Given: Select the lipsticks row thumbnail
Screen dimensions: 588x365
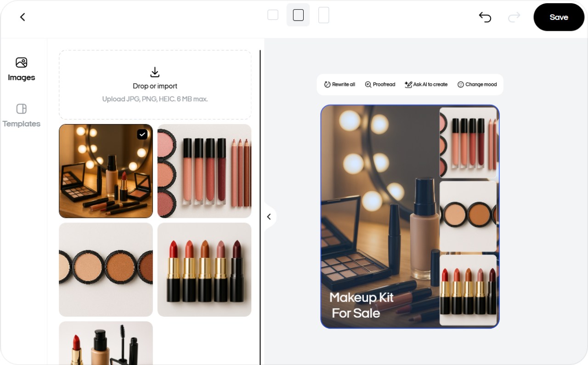Looking at the screenshot, I should click(204, 269).
